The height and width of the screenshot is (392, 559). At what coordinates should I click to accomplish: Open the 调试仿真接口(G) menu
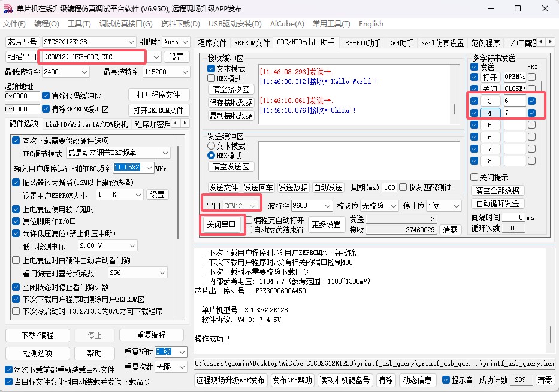coord(126,24)
